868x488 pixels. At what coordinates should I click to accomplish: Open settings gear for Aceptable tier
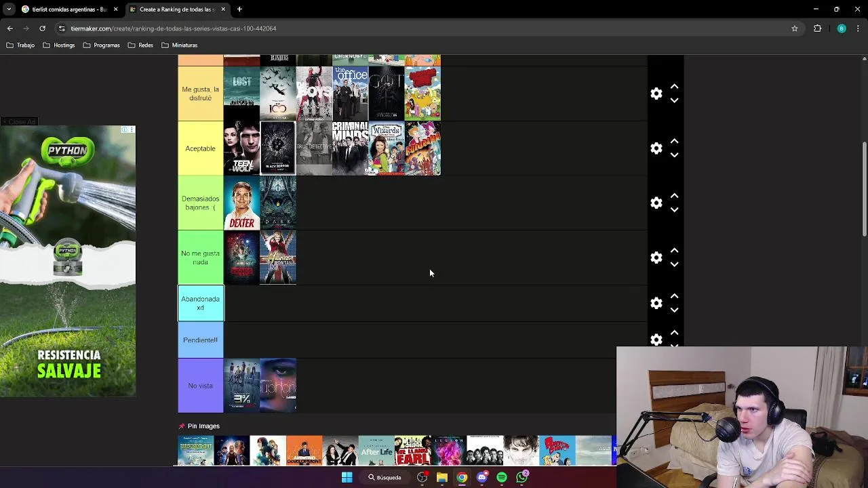point(656,148)
